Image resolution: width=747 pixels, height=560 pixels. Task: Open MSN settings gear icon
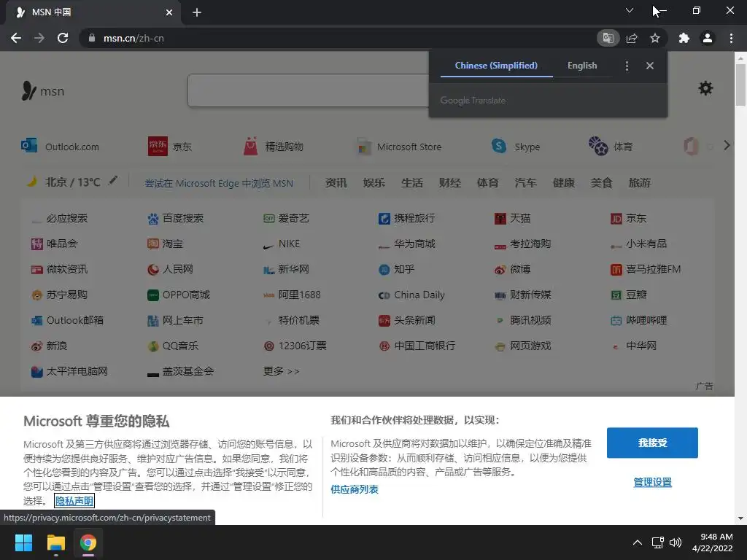click(x=705, y=88)
